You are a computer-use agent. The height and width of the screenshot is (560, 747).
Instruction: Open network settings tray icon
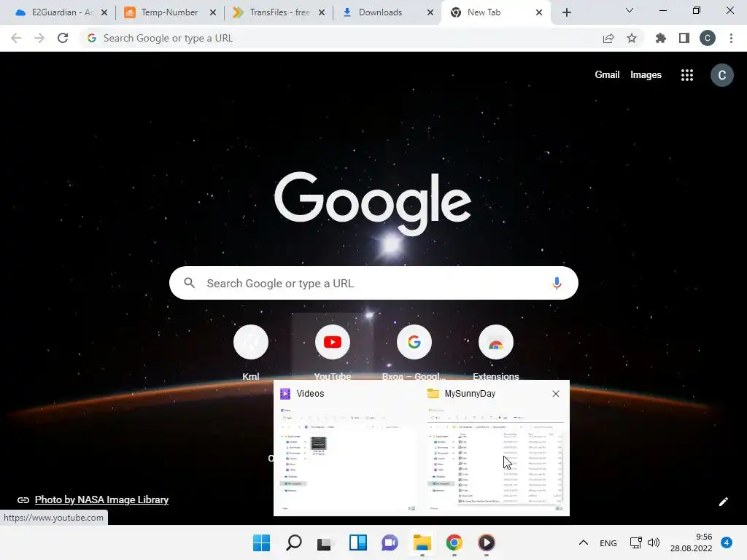(x=635, y=542)
